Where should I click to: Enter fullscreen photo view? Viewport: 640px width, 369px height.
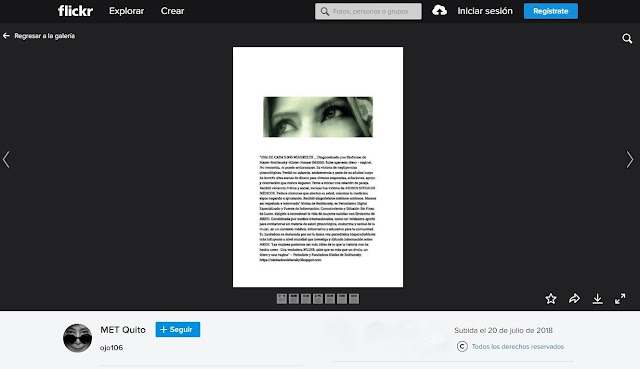click(x=620, y=299)
